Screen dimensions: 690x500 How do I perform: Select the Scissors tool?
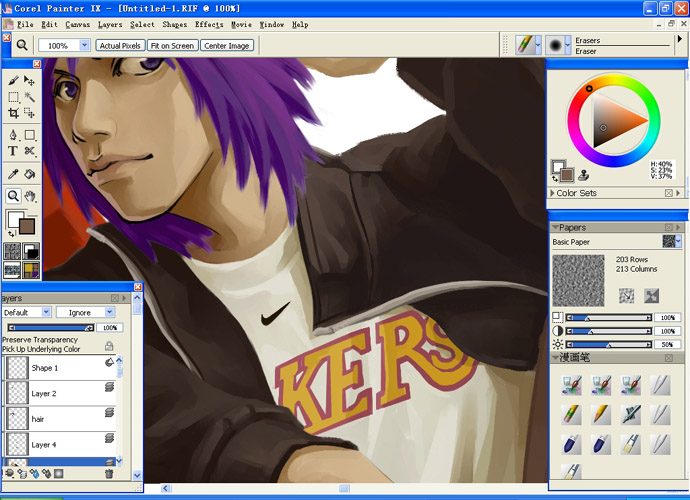tap(29, 151)
